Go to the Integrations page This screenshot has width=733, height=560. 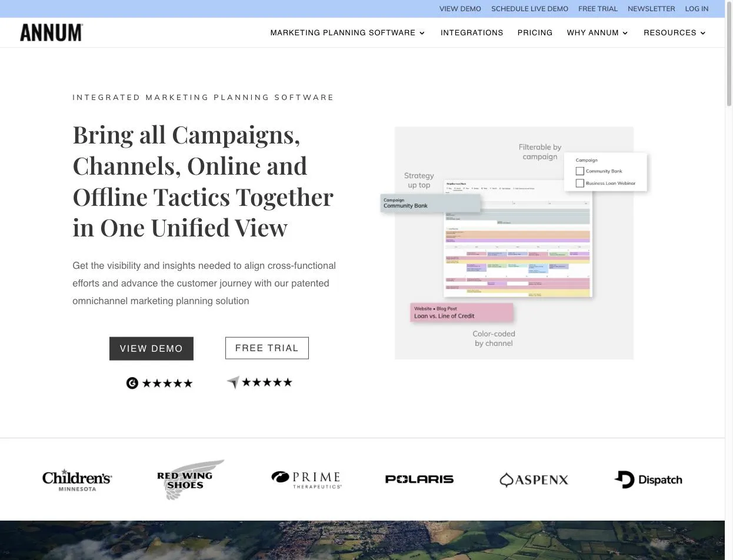click(x=472, y=33)
